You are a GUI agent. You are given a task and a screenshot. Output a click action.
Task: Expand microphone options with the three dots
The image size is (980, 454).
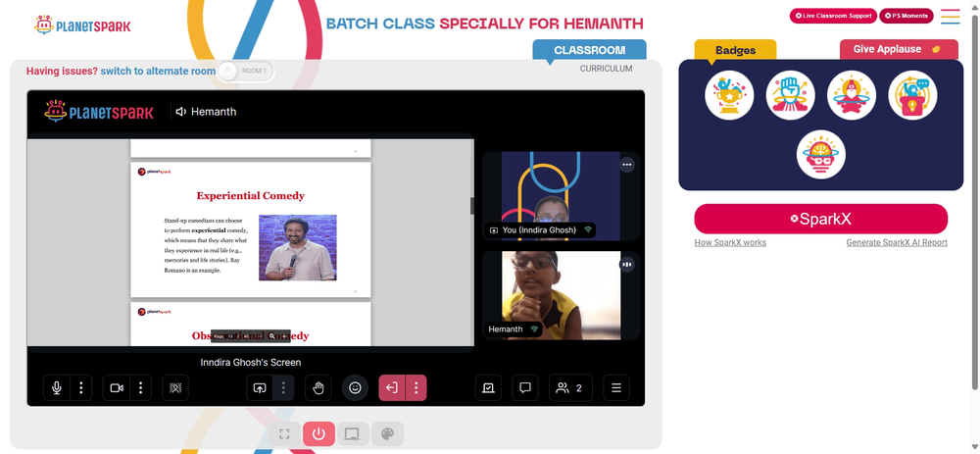[81, 387]
